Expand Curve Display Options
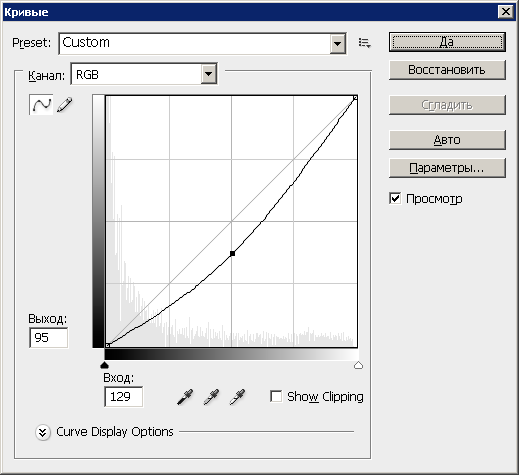The image size is (519, 475). (43, 432)
